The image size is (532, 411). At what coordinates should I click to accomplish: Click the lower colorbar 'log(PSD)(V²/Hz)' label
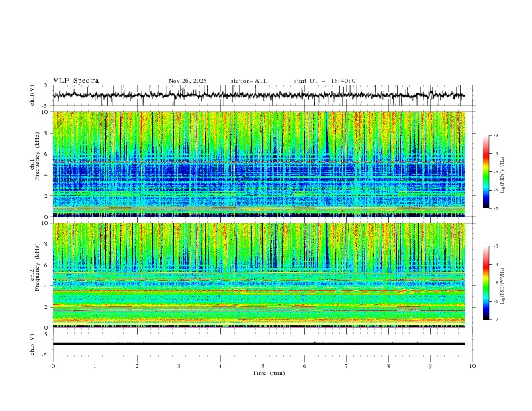(503, 286)
